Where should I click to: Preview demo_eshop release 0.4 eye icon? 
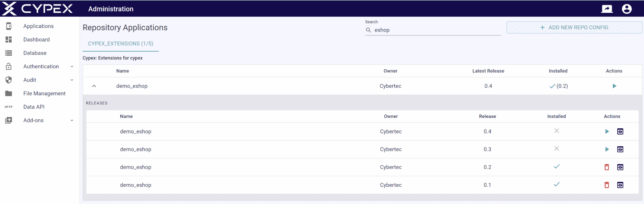[620, 131]
